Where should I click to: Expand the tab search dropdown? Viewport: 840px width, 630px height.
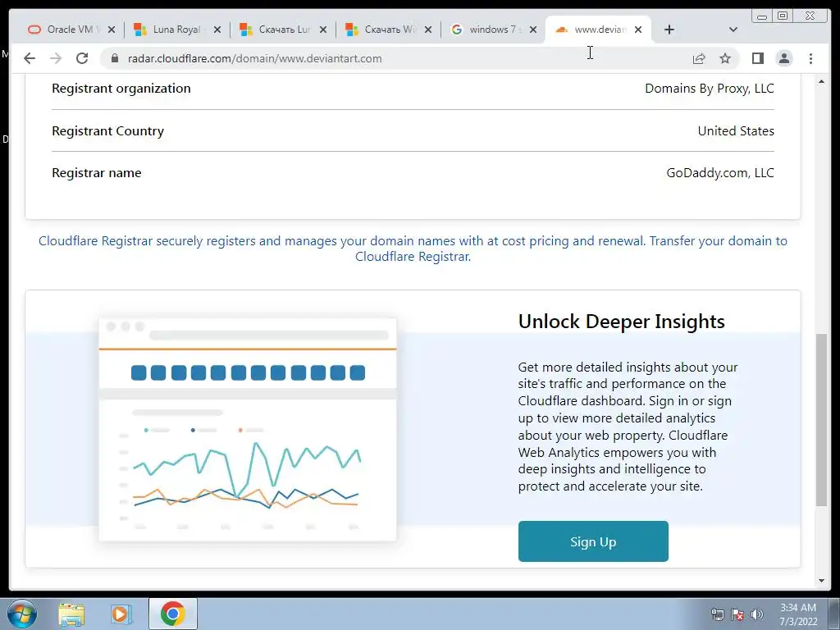pyautogui.click(x=733, y=30)
